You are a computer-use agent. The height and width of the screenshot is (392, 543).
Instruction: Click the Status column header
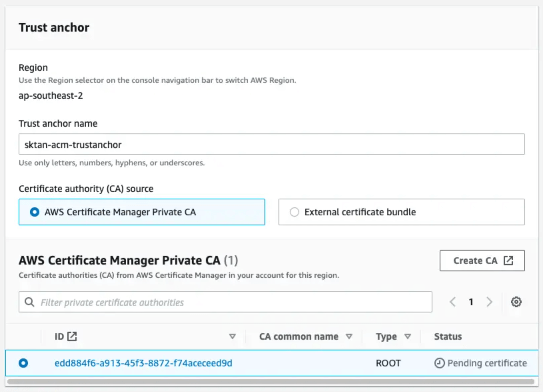[448, 336]
